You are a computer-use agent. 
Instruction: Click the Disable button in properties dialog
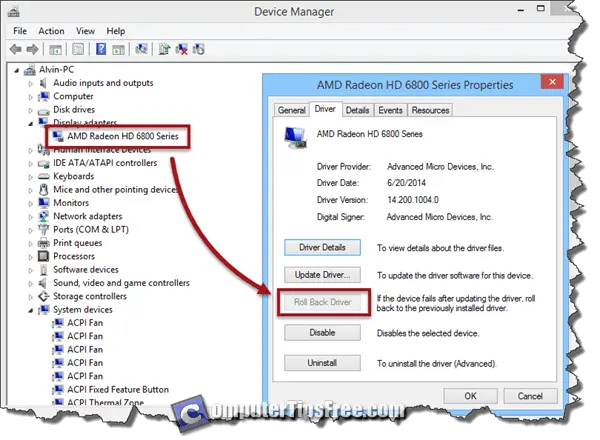tap(322, 332)
